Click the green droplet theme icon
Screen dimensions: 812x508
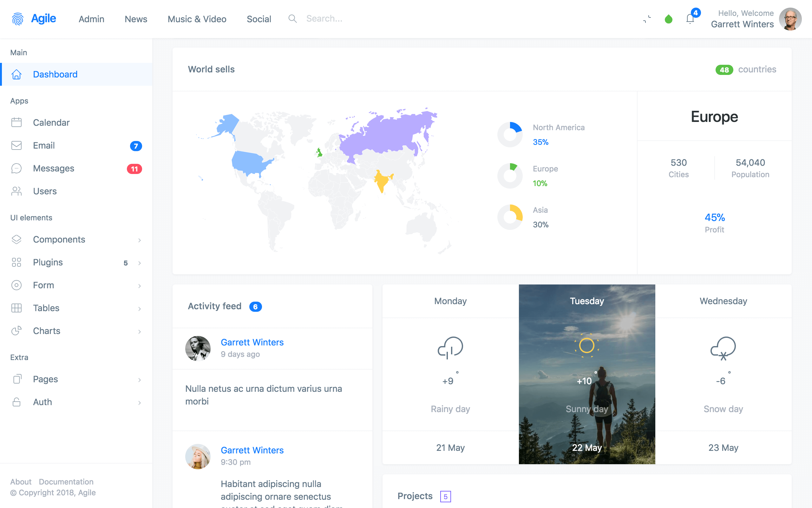click(x=668, y=19)
